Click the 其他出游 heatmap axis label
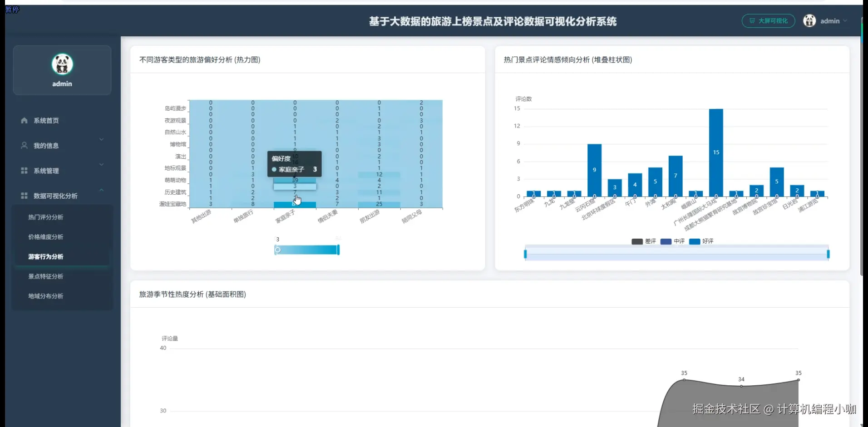The width and height of the screenshot is (868, 427). tap(201, 217)
